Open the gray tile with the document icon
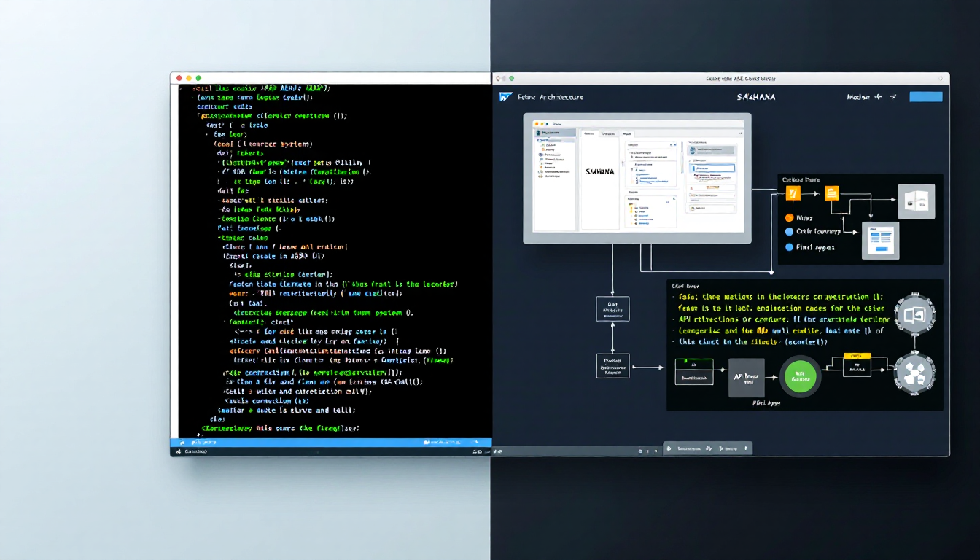Screen dimensions: 980x560 point(880,241)
